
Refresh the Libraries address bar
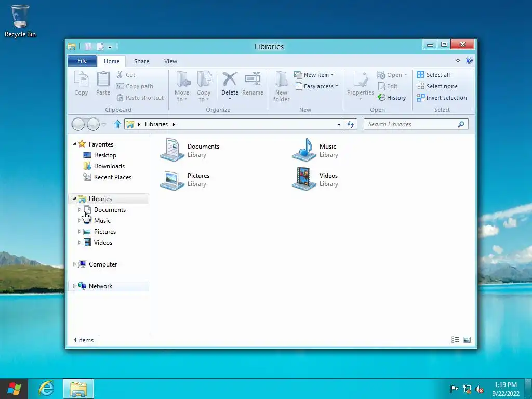(x=351, y=124)
